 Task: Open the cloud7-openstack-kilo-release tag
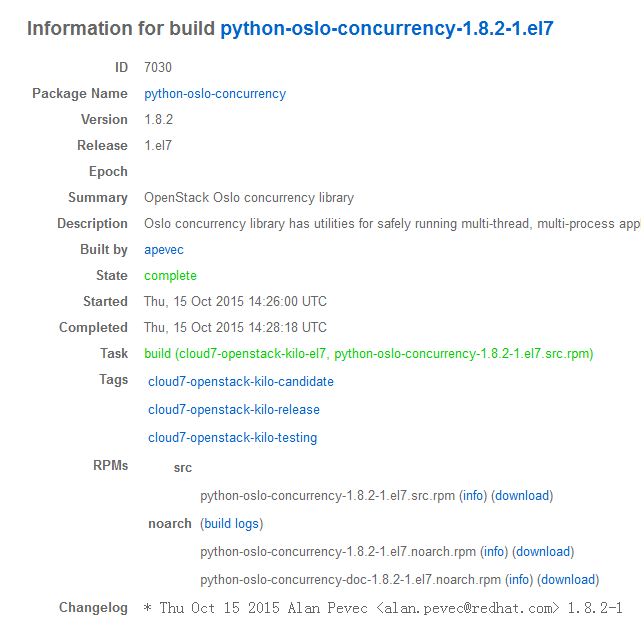pos(234,410)
